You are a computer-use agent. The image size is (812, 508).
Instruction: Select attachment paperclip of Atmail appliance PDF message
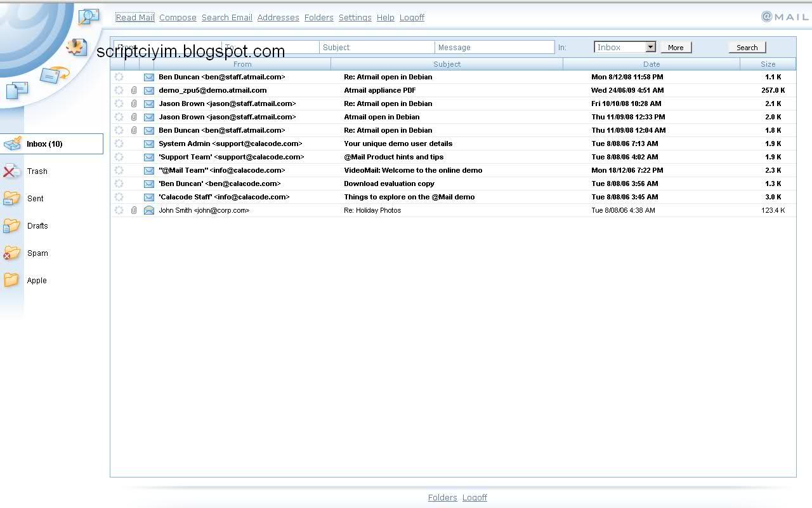134,91
